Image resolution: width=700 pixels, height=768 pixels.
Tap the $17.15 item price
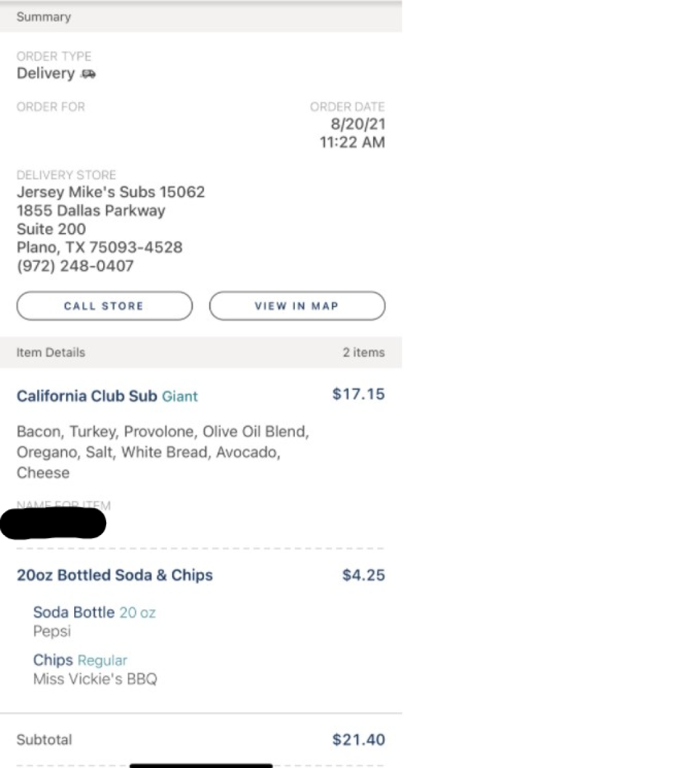coord(358,394)
